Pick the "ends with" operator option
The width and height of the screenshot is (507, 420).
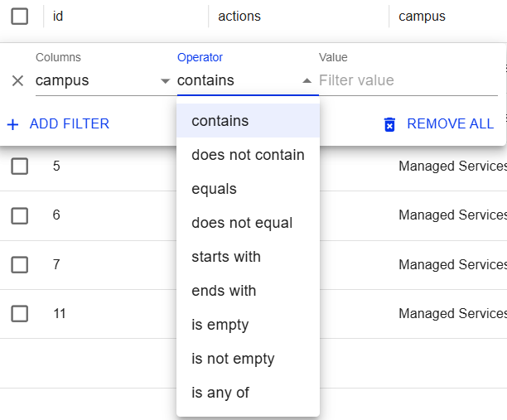[x=224, y=291]
